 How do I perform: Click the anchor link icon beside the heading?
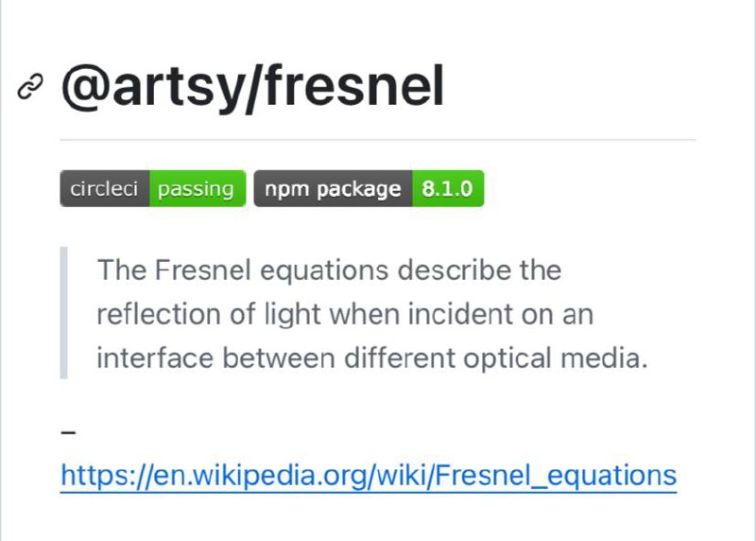click(30, 87)
